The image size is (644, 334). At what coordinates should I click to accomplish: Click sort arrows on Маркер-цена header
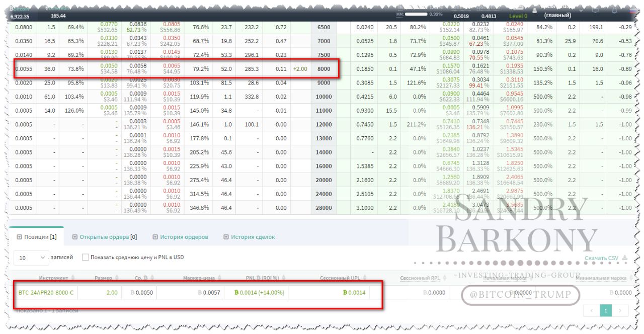219,278
